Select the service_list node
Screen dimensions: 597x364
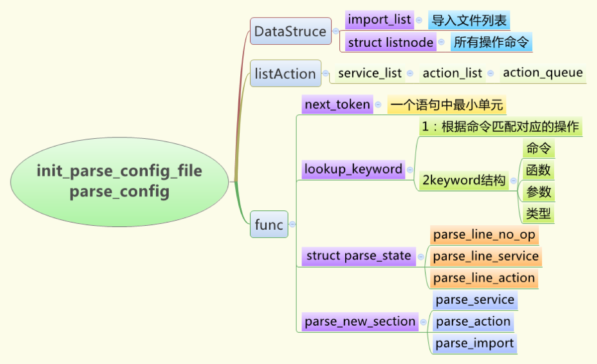tap(370, 73)
